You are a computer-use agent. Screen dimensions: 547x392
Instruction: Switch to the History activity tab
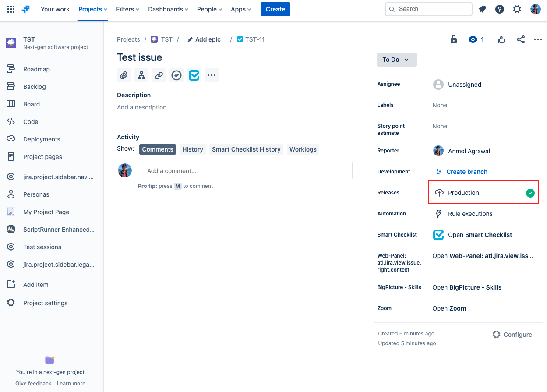[x=192, y=149]
